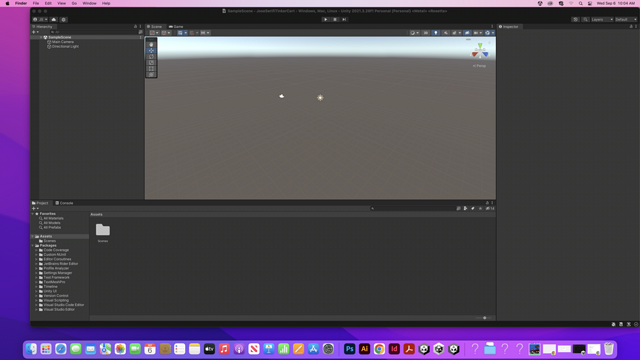
Task: Toggle scene audio button
Action: [x=446, y=33]
